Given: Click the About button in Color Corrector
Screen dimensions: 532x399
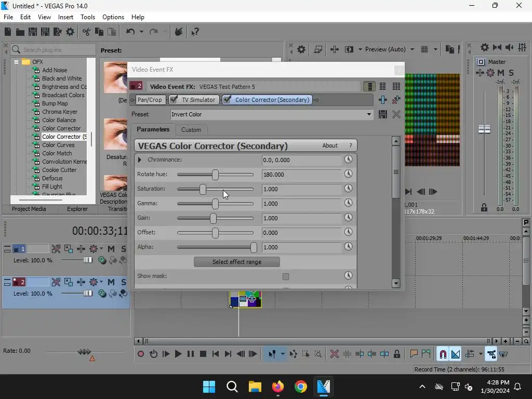Looking at the screenshot, I should [x=330, y=145].
